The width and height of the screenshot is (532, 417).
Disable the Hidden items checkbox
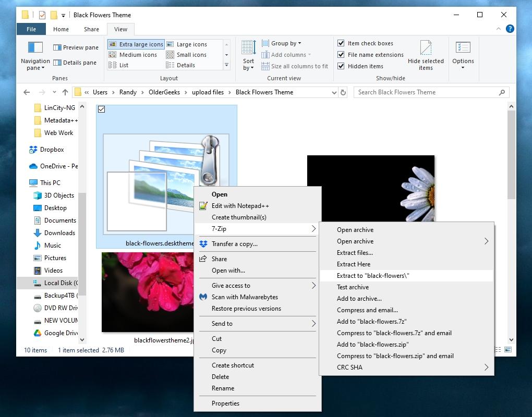click(x=341, y=66)
